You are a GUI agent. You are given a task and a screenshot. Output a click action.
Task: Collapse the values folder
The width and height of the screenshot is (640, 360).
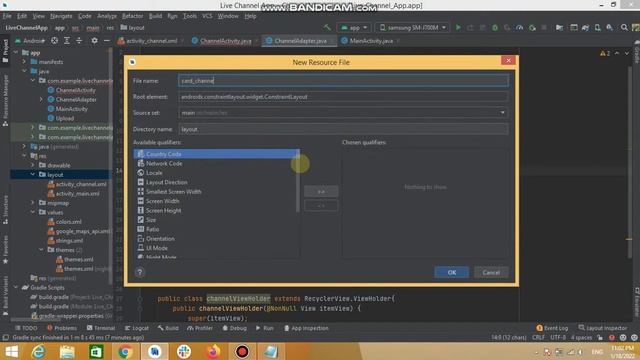pos(33,212)
